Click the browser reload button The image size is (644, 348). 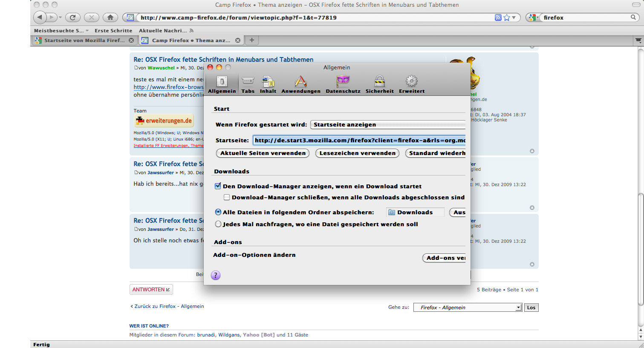(72, 17)
